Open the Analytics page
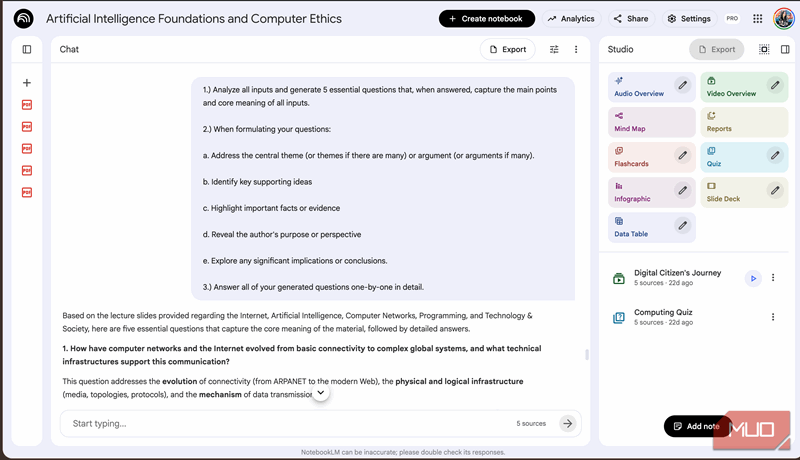Screen dimensions: 800x460 coord(571,19)
